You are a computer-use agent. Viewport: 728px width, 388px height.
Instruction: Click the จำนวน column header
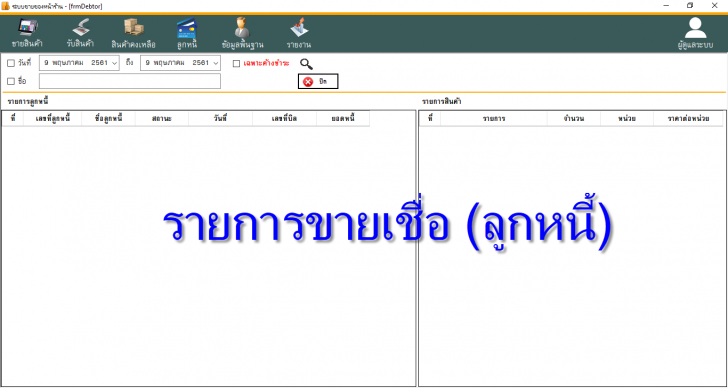pyautogui.click(x=573, y=118)
